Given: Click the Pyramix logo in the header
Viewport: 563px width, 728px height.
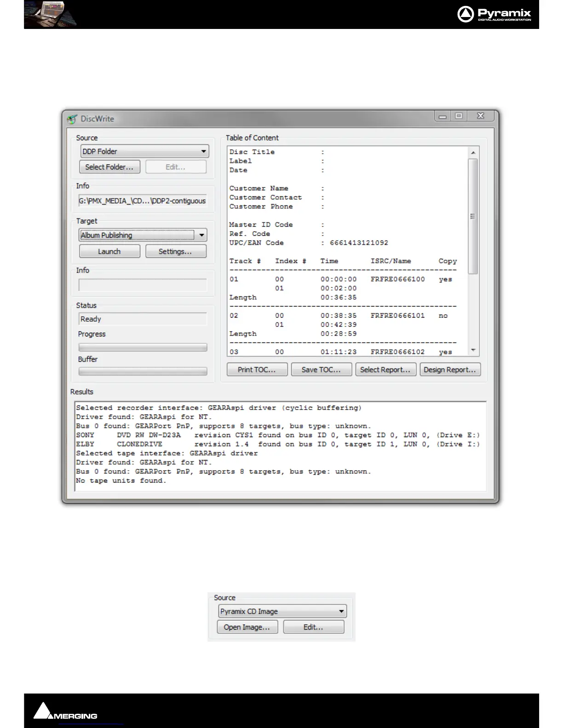Looking at the screenshot, I should [x=494, y=14].
